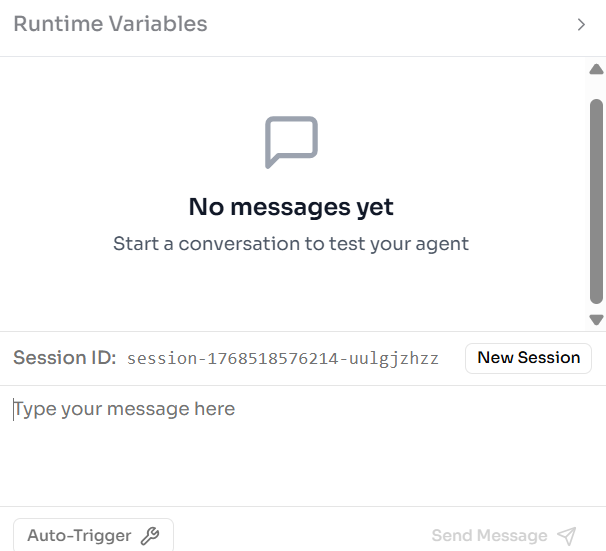Click the session-1768518576214 ID value

coord(283,359)
